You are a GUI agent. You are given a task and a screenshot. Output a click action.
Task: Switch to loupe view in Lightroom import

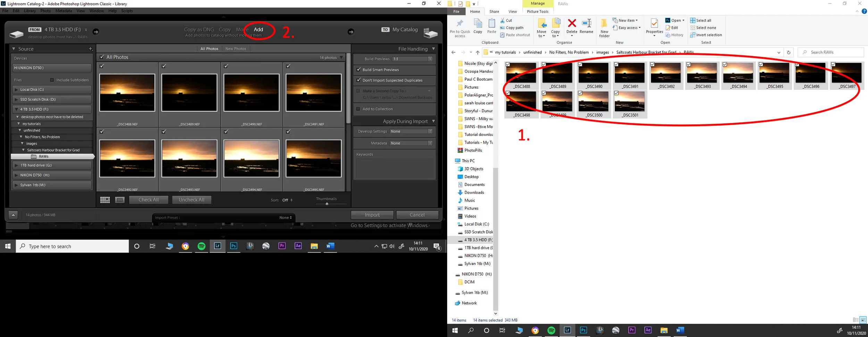point(120,200)
